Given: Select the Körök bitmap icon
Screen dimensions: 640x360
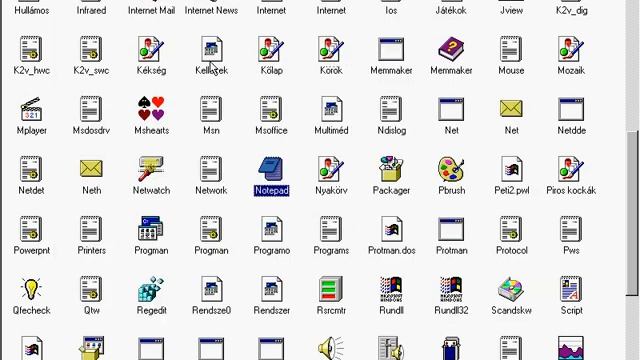Looking at the screenshot, I should (x=331, y=49).
